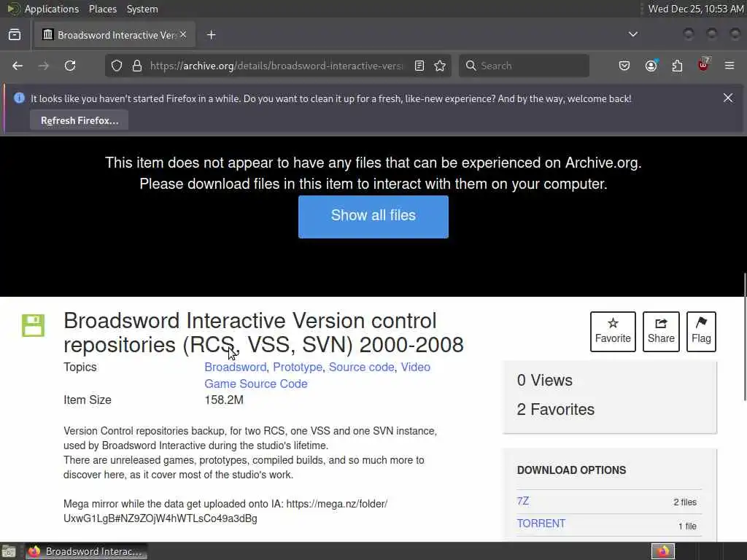This screenshot has height=560, width=747.
Task: Close the Broadsword Interactive tab
Action: click(x=183, y=34)
